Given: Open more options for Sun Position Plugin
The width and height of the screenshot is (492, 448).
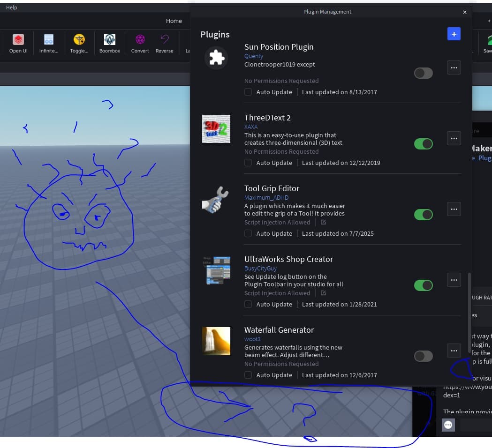Looking at the screenshot, I should 454,67.
